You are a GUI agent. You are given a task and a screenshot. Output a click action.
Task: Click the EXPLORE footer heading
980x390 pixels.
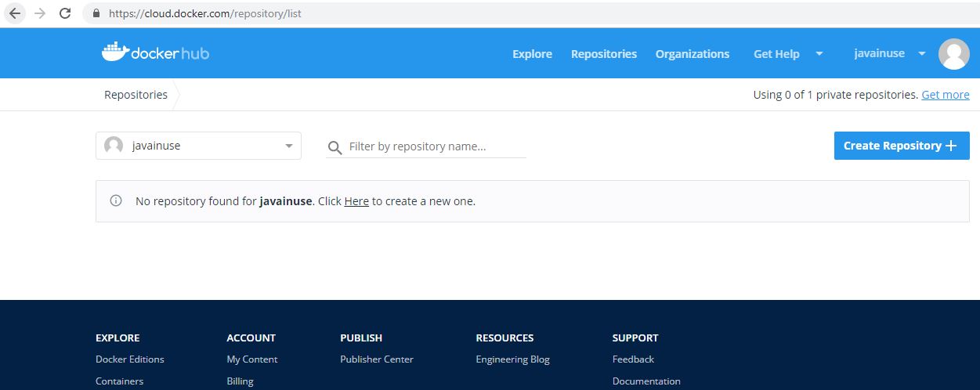118,338
